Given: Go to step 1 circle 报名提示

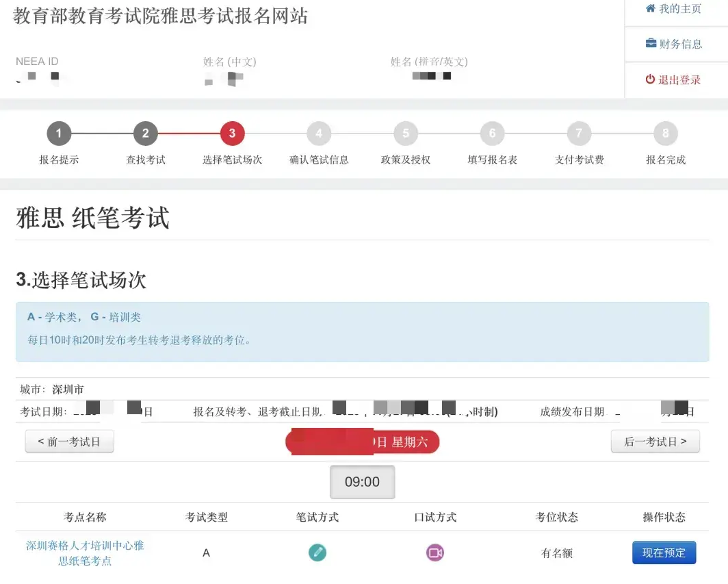Looking at the screenshot, I should tap(59, 134).
